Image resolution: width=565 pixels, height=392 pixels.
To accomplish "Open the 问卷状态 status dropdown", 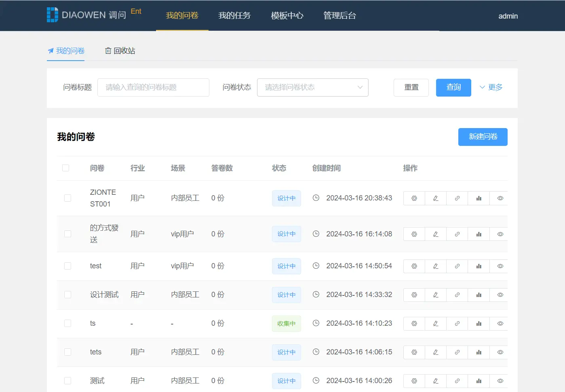I will coord(312,88).
